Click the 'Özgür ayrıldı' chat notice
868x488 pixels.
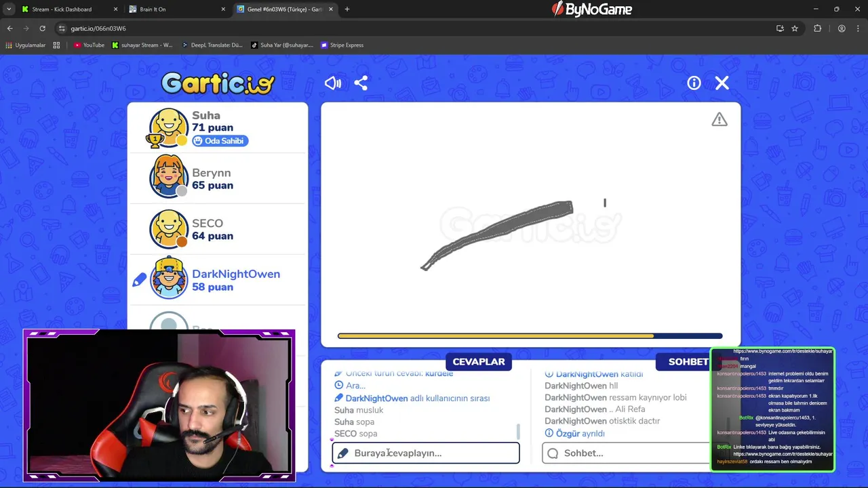575,433
